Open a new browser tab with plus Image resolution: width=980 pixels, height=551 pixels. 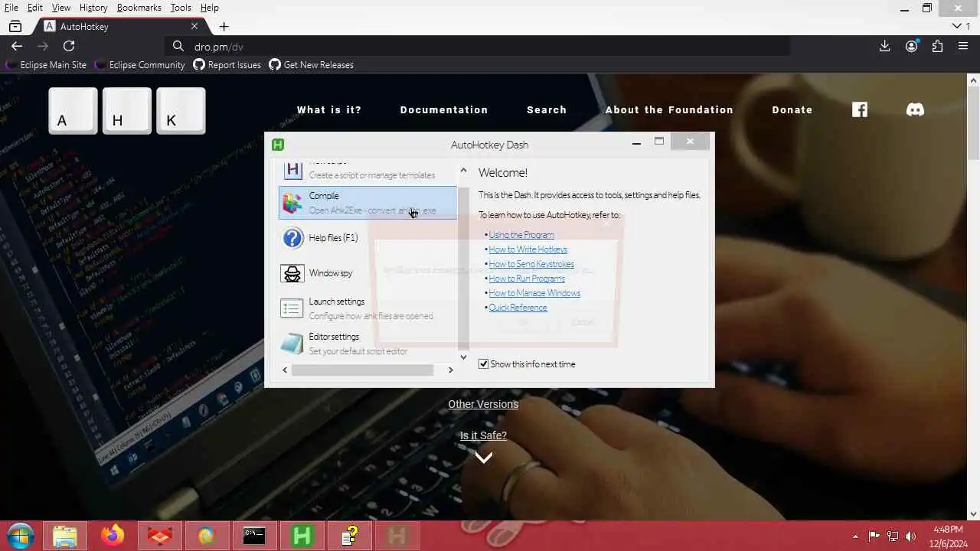point(224,26)
